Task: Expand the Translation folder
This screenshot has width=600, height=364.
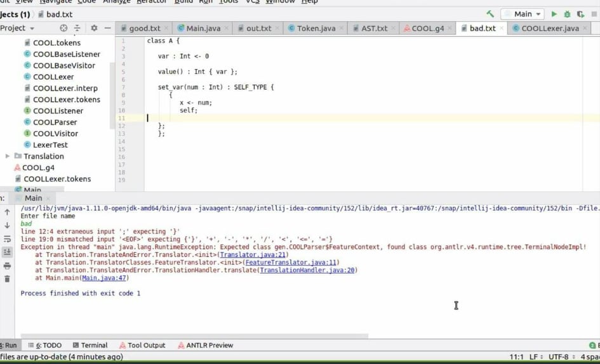Action: tap(7, 156)
